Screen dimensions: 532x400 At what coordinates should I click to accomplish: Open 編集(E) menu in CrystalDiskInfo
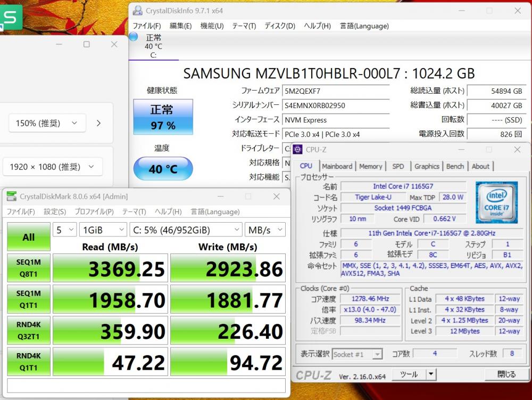(180, 26)
